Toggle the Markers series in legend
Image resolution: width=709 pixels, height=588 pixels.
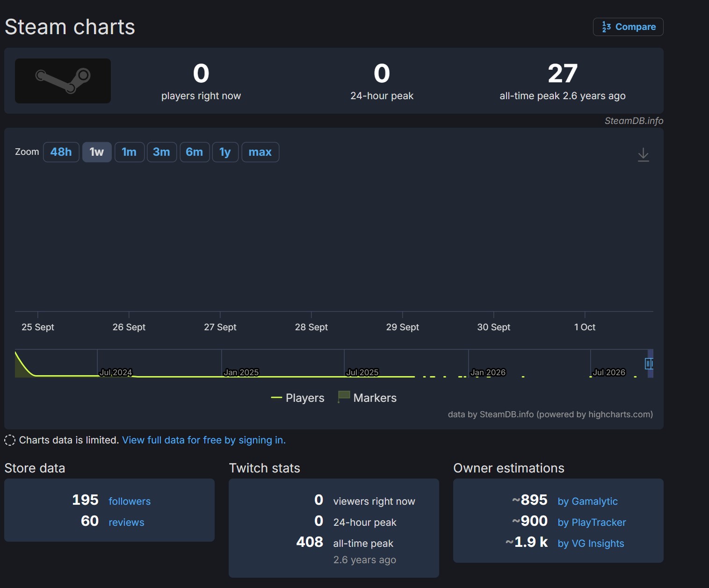pos(367,398)
